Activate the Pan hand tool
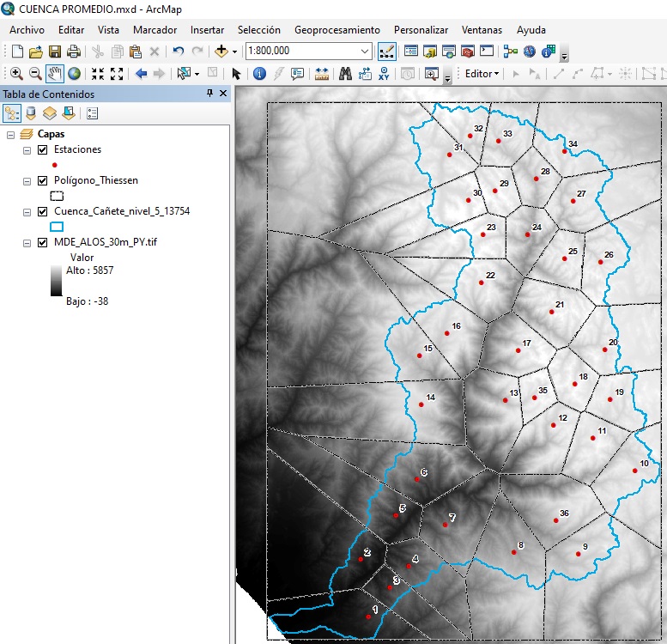The height and width of the screenshot is (644, 667). (55, 74)
